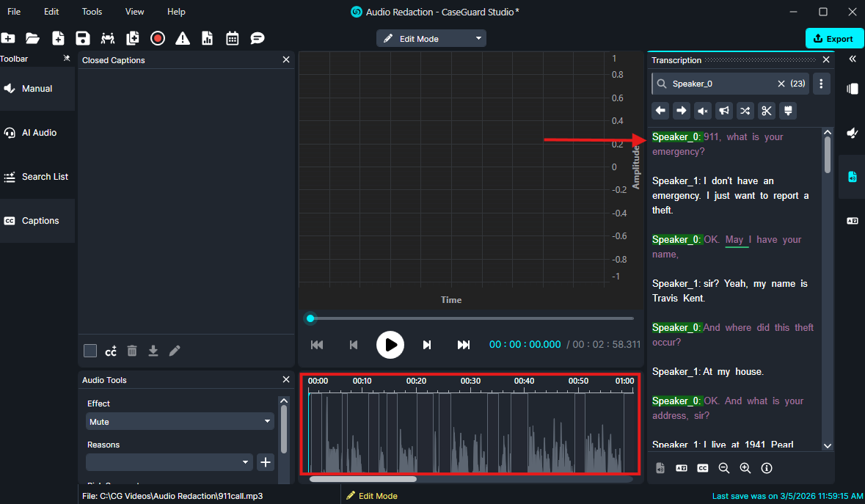865x504 pixels.
Task: Click the shuffle icon in Transcription toolbar
Action: [x=745, y=111]
